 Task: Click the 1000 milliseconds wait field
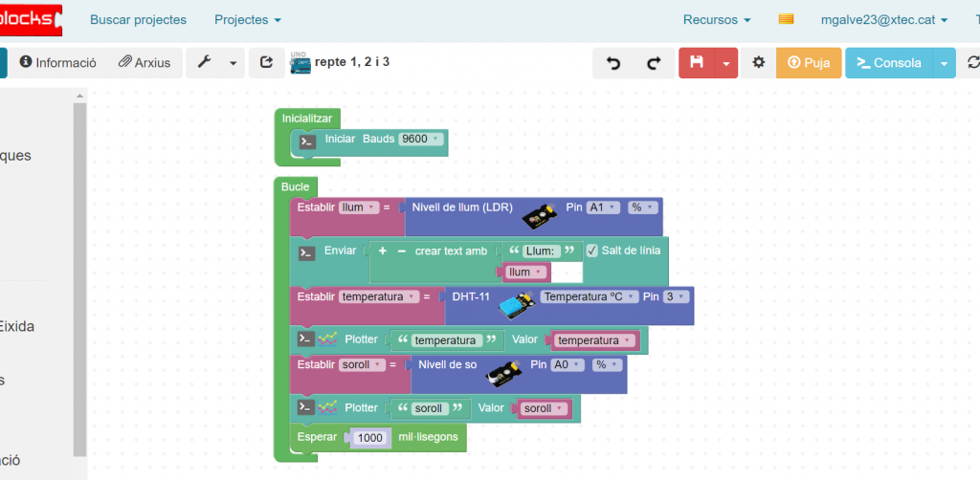(367, 438)
